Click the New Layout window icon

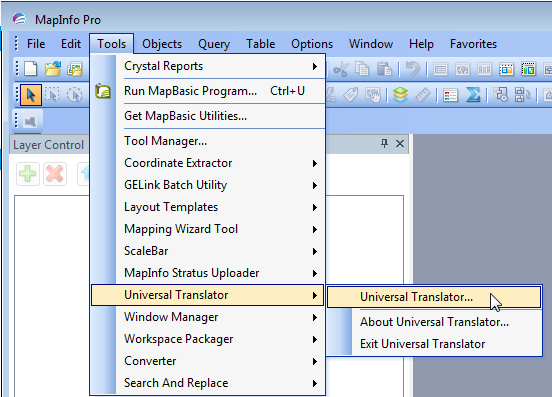point(506,69)
